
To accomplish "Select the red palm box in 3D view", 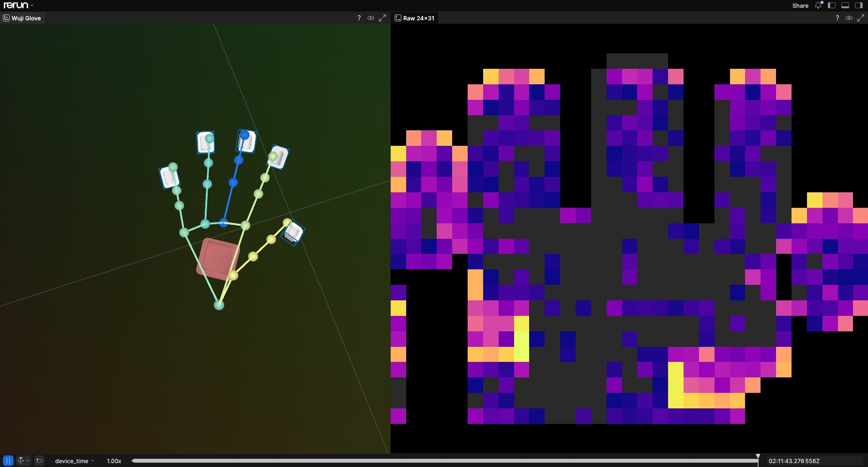I will point(218,259).
